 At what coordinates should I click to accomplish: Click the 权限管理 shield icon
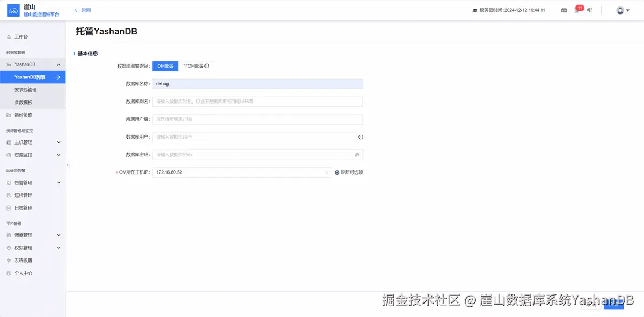(x=9, y=248)
